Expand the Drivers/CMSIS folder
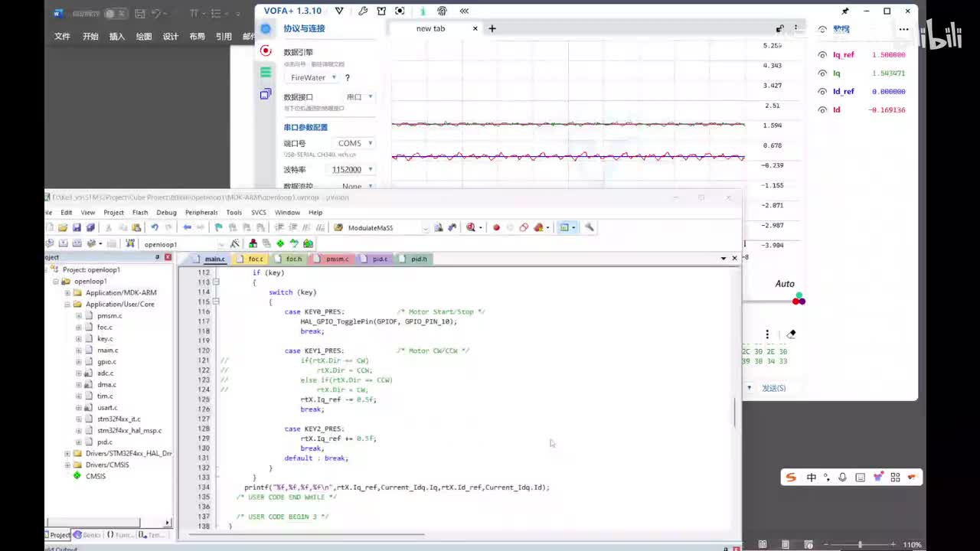The width and height of the screenshot is (980, 551). [x=67, y=465]
